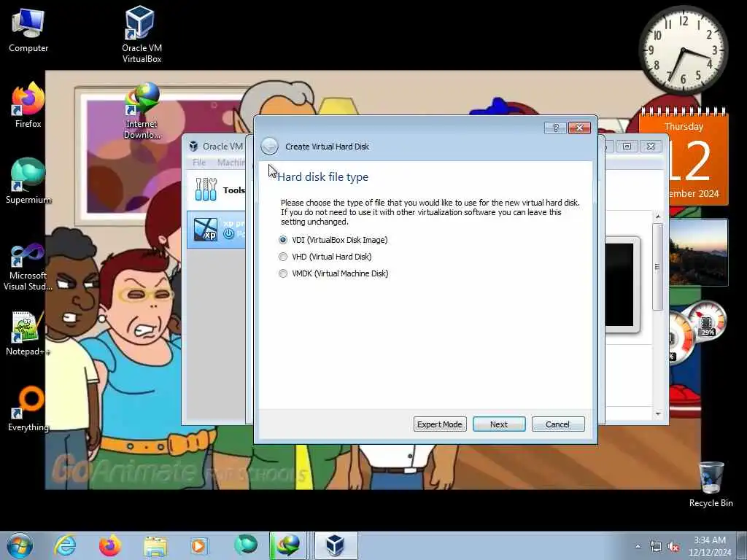Click the taskbar clock 3:34 AM

click(x=710, y=545)
